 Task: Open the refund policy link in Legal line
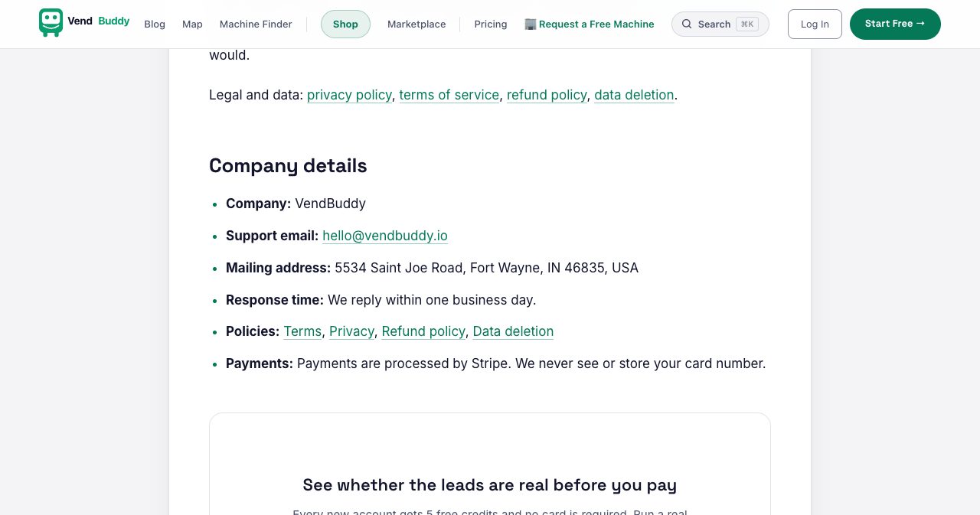(x=547, y=95)
